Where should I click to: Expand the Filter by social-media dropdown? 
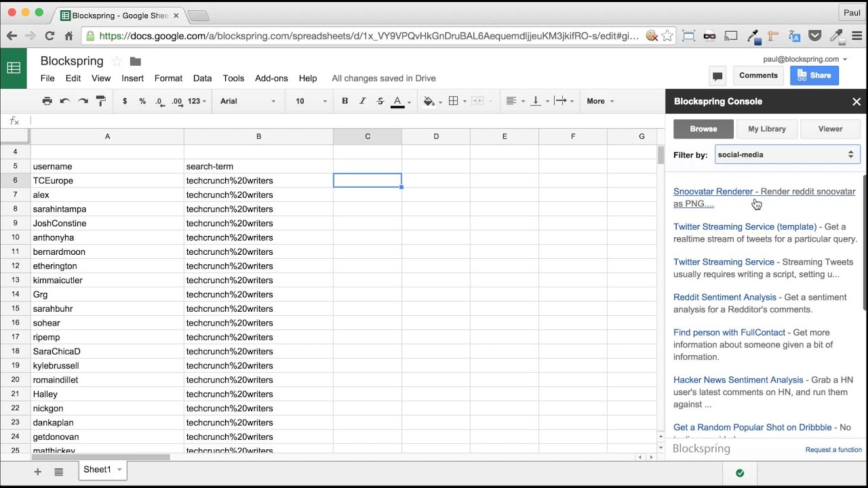[787, 155]
